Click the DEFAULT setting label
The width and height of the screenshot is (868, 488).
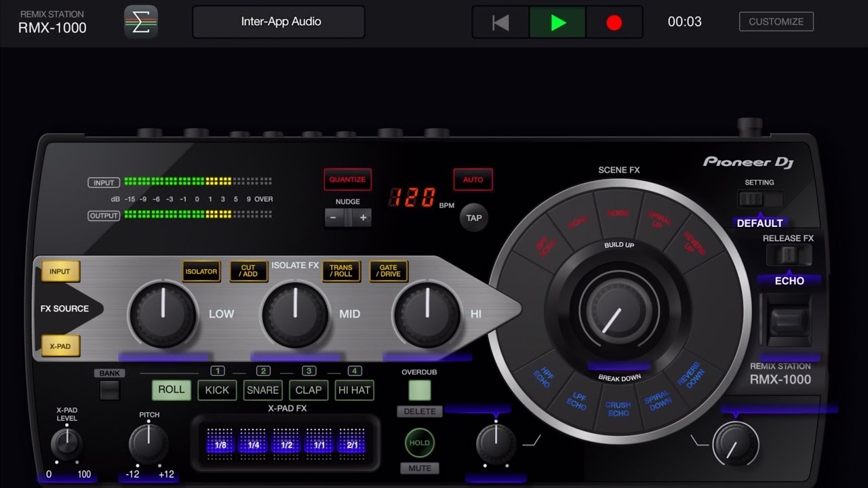[x=759, y=223]
